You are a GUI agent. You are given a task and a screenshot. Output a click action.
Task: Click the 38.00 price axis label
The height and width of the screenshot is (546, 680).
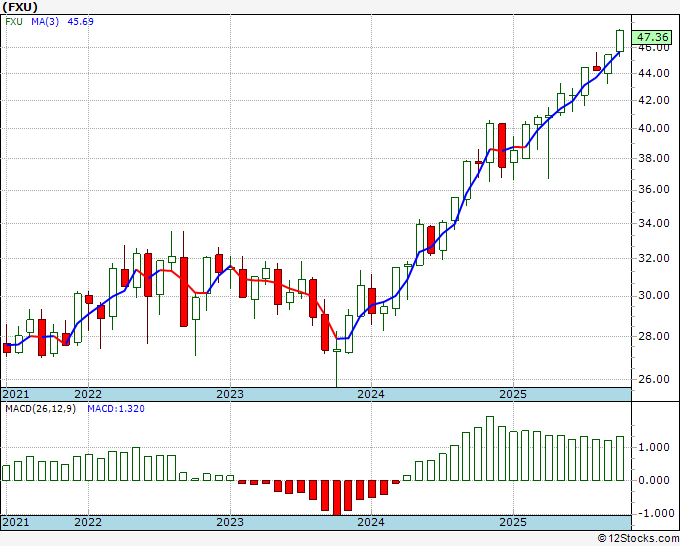(x=654, y=158)
